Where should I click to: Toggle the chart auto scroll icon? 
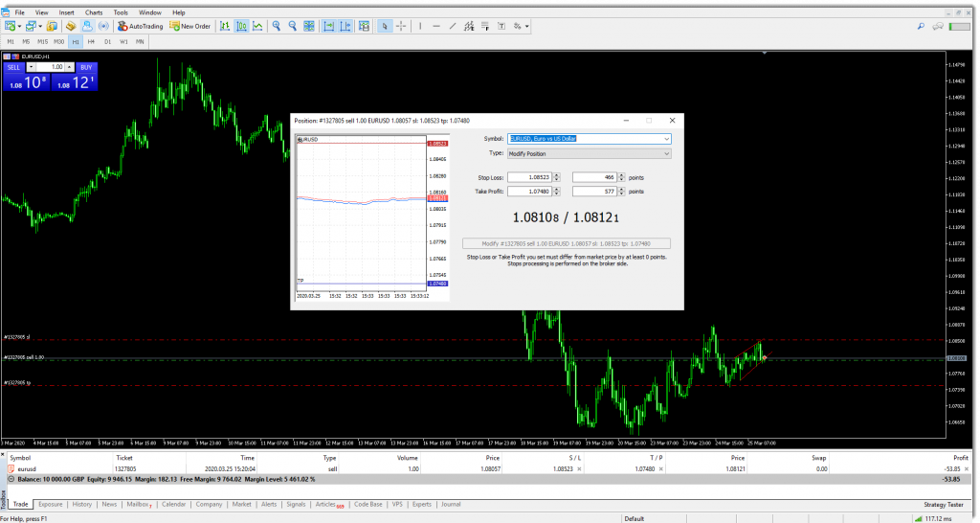[x=327, y=26]
